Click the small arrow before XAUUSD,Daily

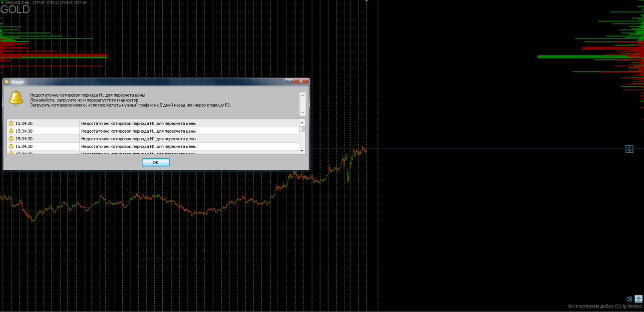coord(2,2)
